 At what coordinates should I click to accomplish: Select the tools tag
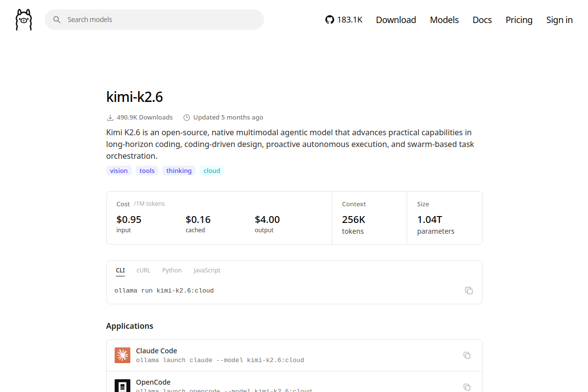coord(147,171)
